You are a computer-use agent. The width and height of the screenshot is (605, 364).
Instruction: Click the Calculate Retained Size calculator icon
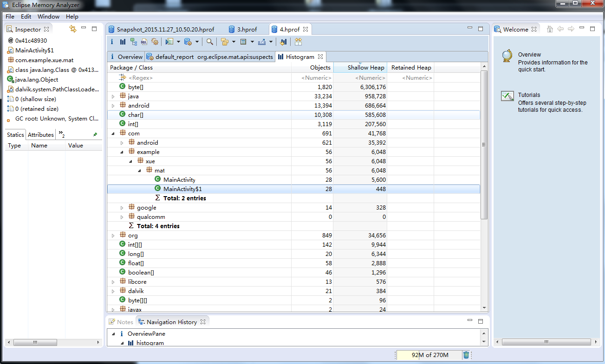click(x=244, y=42)
